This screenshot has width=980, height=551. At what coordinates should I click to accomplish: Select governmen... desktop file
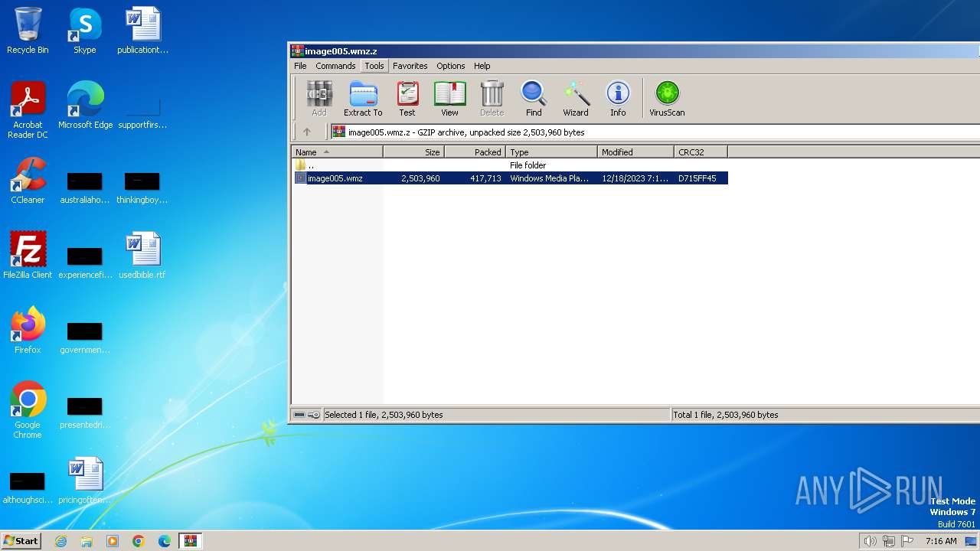(85, 337)
